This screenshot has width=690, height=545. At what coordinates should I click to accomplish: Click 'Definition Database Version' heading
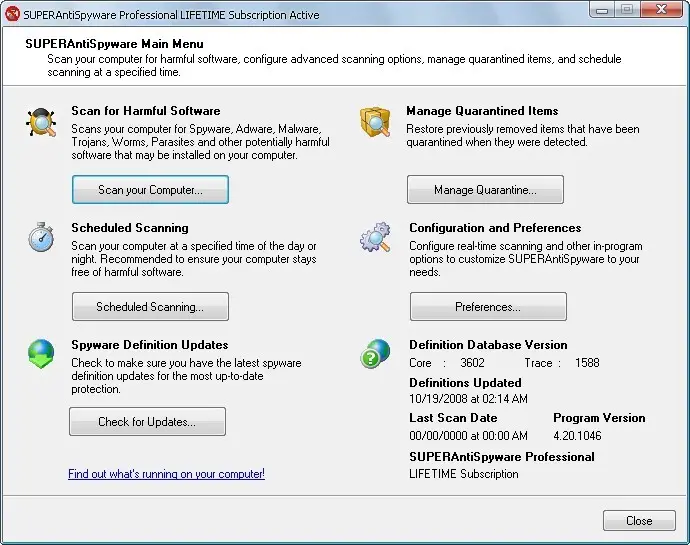click(x=488, y=345)
